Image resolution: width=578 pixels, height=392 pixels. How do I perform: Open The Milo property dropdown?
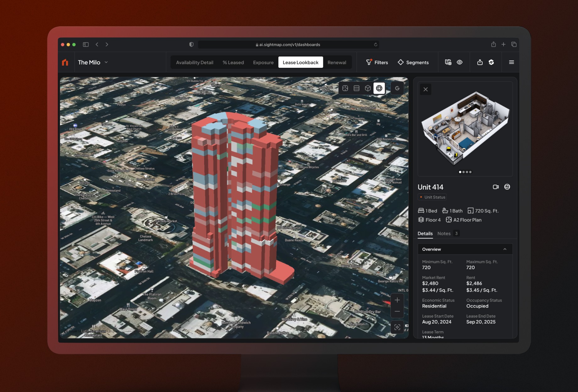click(93, 62)
